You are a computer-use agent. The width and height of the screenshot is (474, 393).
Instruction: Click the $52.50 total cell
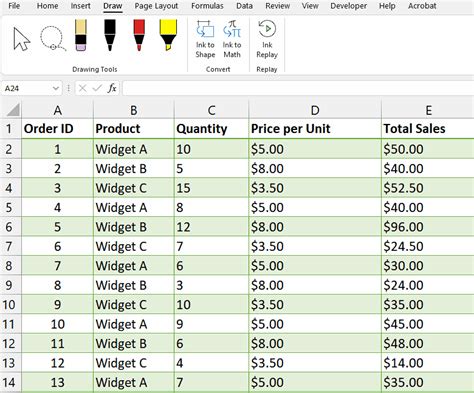[x=428, y=188]
